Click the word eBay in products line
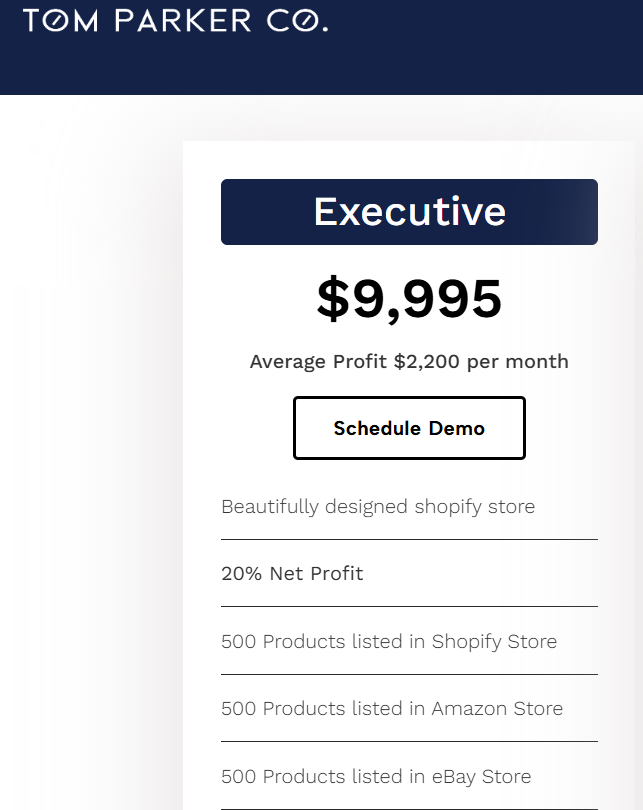The image size is (643, 810). [x=453, y=777]
